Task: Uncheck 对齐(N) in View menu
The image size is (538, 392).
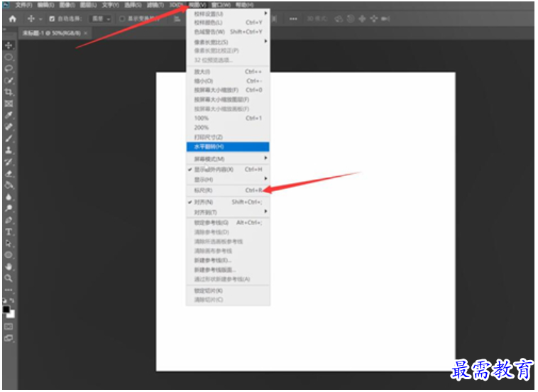Action: (228, 202)
